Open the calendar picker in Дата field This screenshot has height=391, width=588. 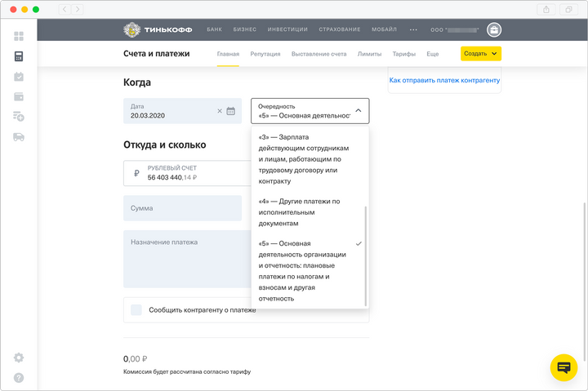[231, 111]
